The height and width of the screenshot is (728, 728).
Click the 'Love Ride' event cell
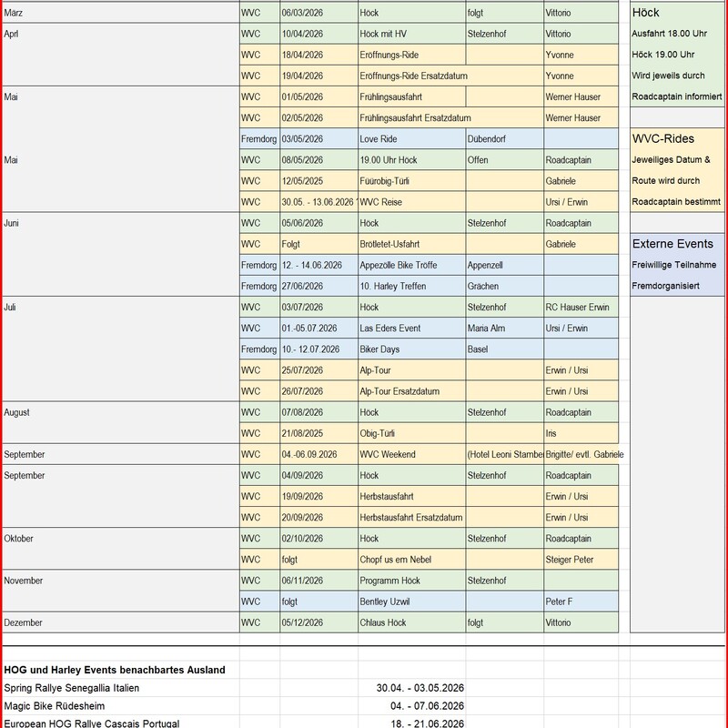(x=411, y=139)
